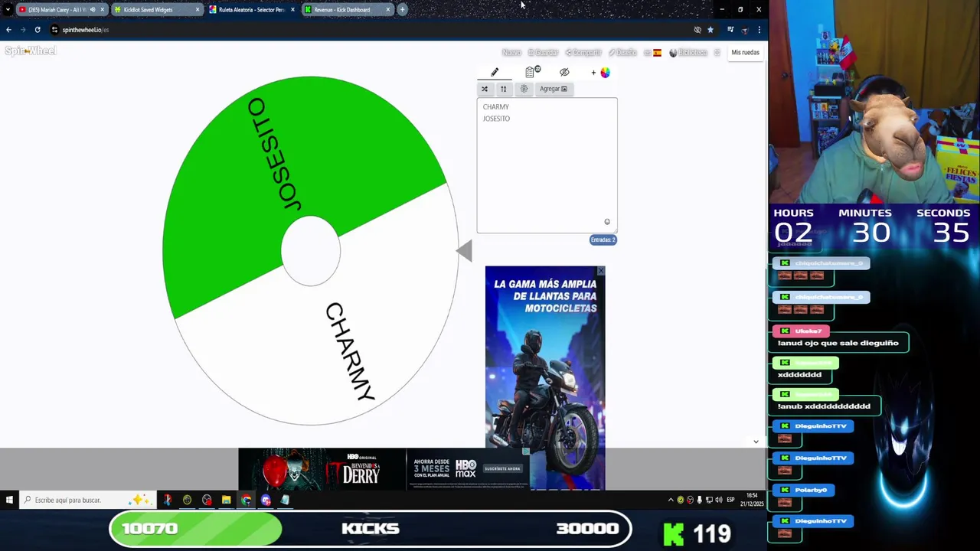This screenshot has height=551, width=980.
Task: Open the emoji picker in entries box
Action: point(607,222)
